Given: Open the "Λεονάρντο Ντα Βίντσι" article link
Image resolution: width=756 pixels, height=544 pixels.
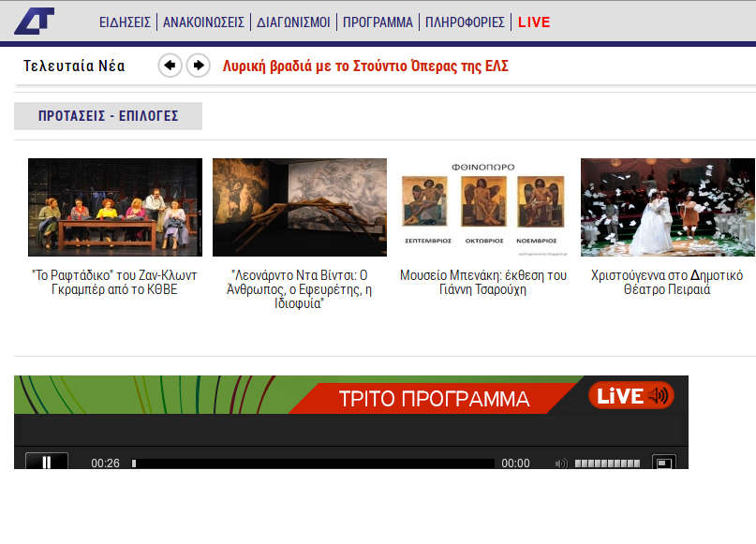Looking at the screenshot, I should click(300, 289).
